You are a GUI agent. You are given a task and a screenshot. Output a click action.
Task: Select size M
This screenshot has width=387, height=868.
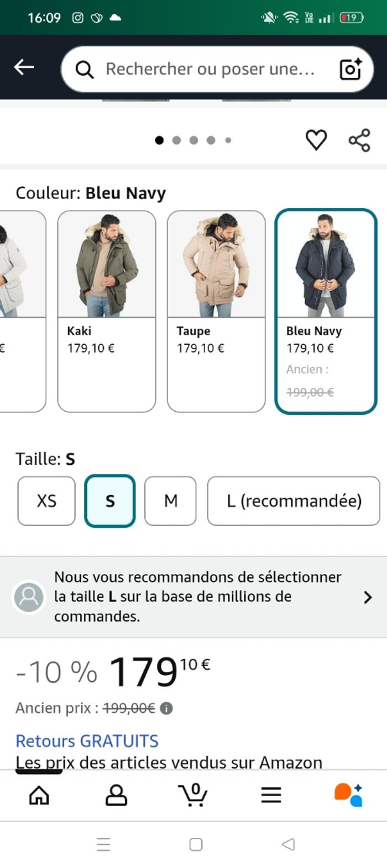point(170,501)
